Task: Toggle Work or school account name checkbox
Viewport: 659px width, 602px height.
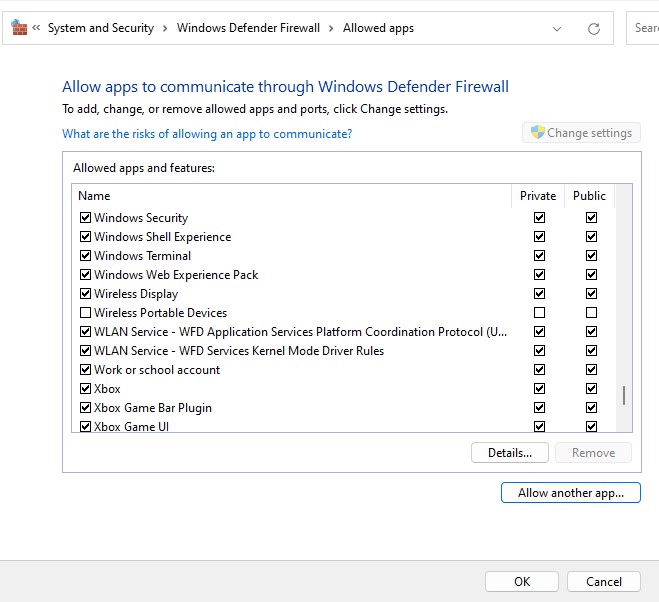Action: (85, 370)
